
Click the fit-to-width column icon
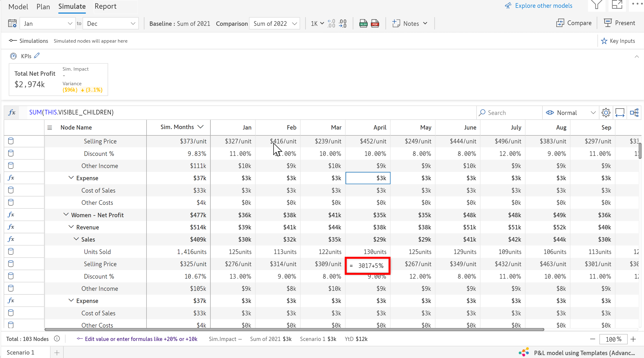pyautogui.click(x=620, y=113)
